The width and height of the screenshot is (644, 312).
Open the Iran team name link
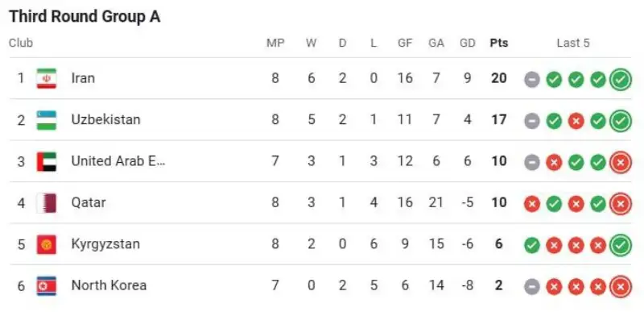[83, 77]
